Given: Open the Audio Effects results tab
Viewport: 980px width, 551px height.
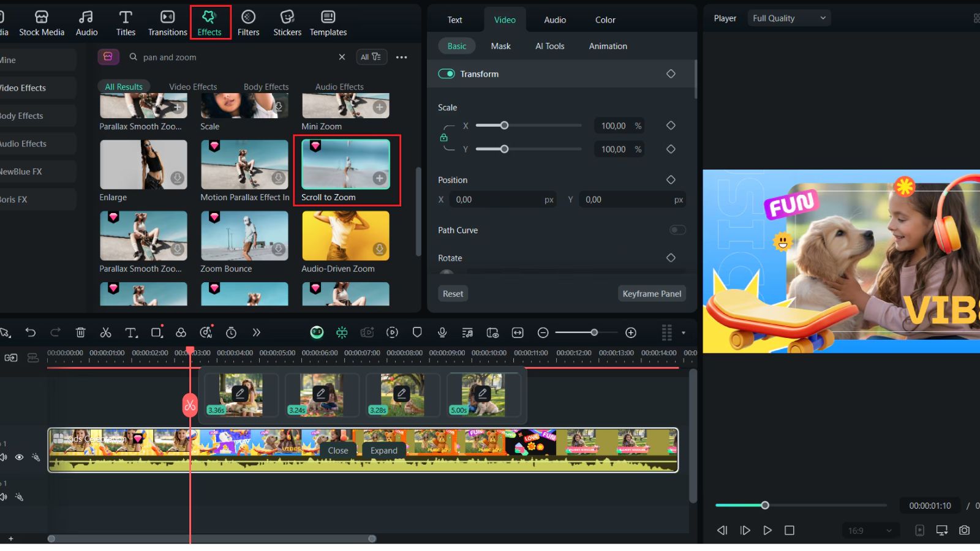Looking at the screenshot, I should [x=338, y=86].
